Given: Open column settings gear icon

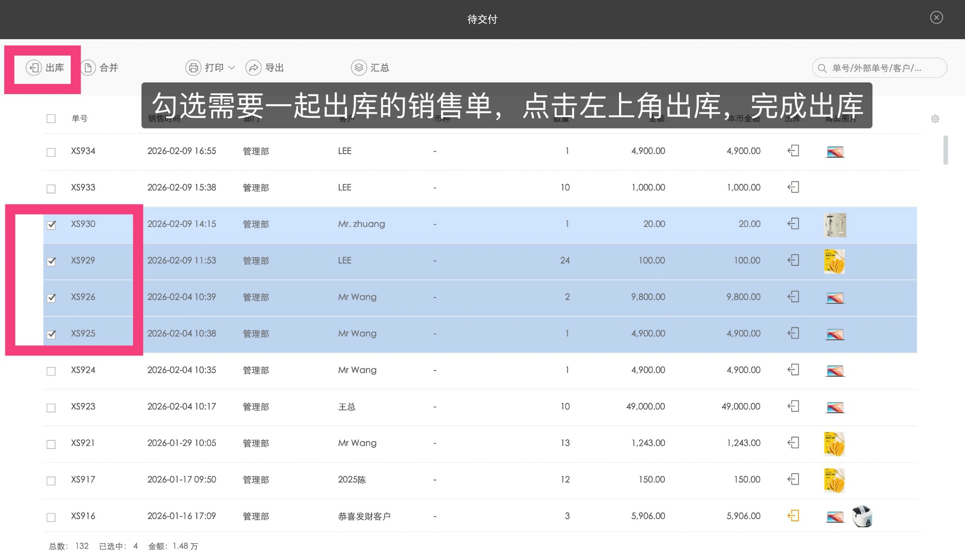Looking at the screenshot, I should click(935, 119).
